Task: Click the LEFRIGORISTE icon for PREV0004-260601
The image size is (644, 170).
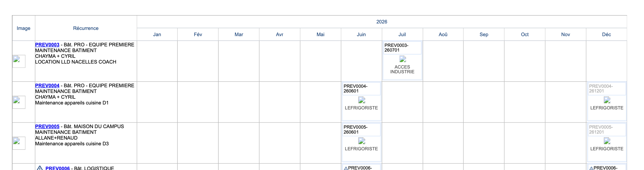Action: (x=361, y=100)
